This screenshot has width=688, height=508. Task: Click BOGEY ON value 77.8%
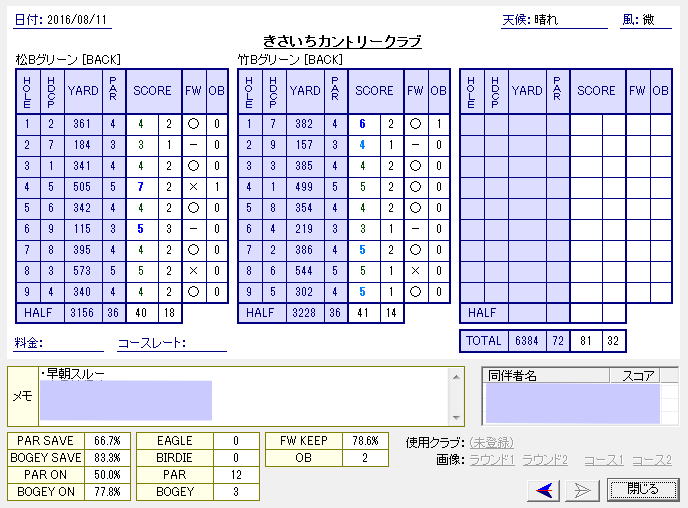(x=107, y=492)
